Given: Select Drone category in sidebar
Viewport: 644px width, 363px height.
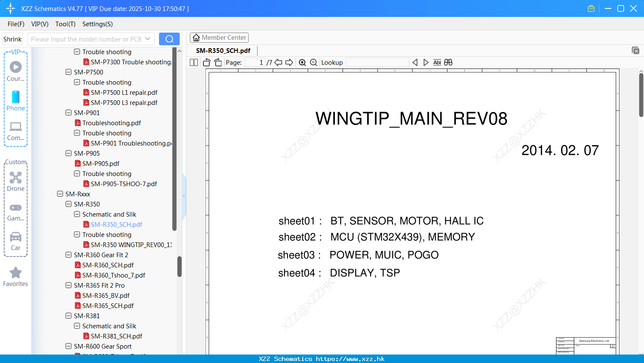Looking at the screenshot, I should click(16, 181).
